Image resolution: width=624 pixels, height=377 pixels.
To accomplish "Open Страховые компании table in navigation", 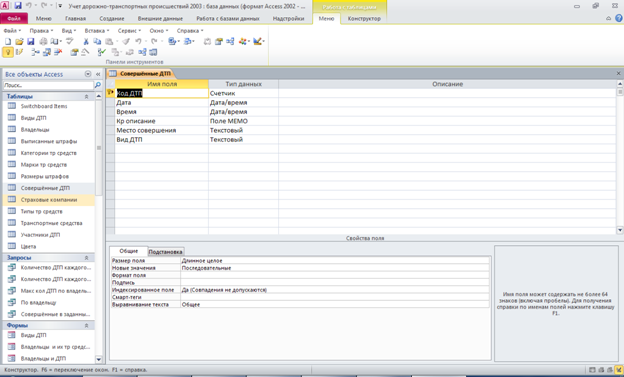I will coord(49,200).
